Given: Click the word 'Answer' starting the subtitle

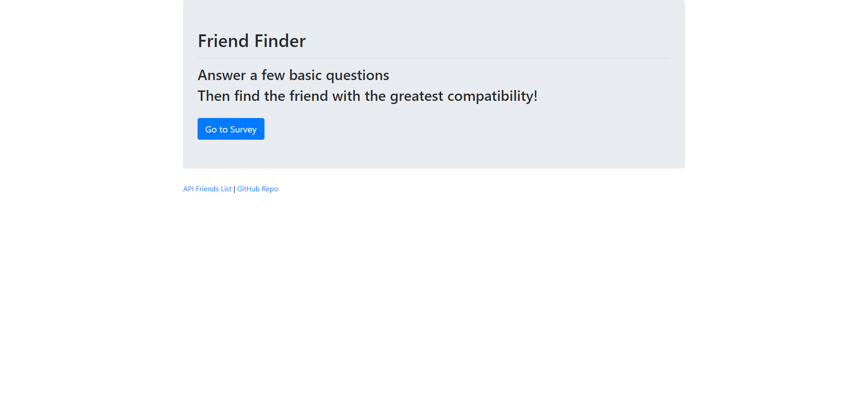Looking at the screenshot, I should point(222,75).
